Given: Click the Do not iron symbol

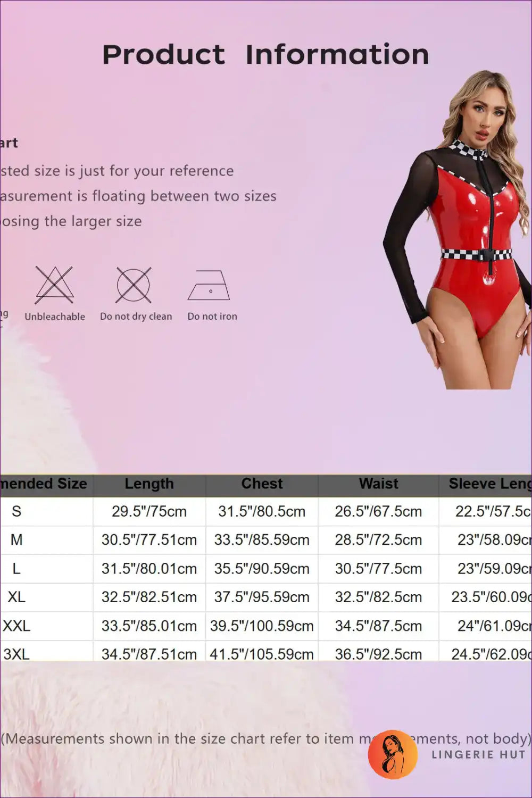Looking at the screenshot, I should click(209, 286).
